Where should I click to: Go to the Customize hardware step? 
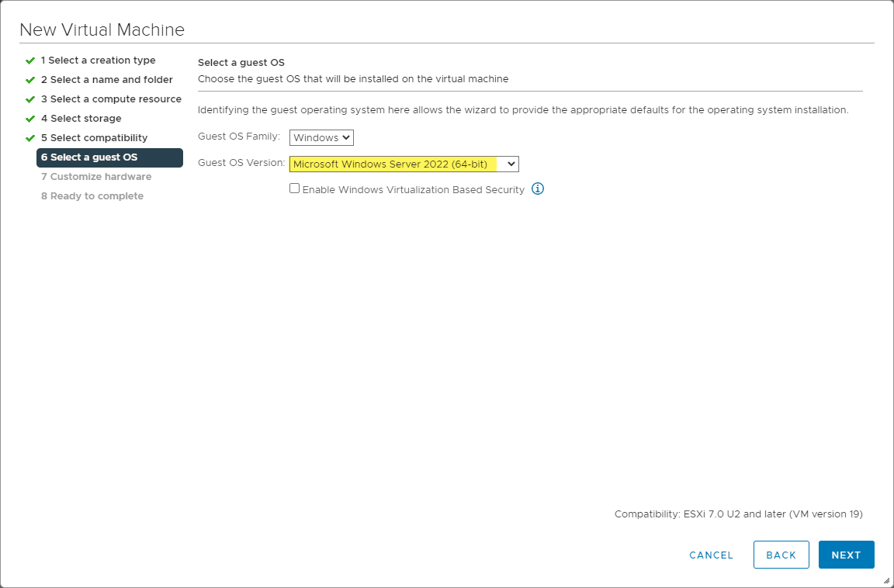pyautogui.click(x=95, y=176)
